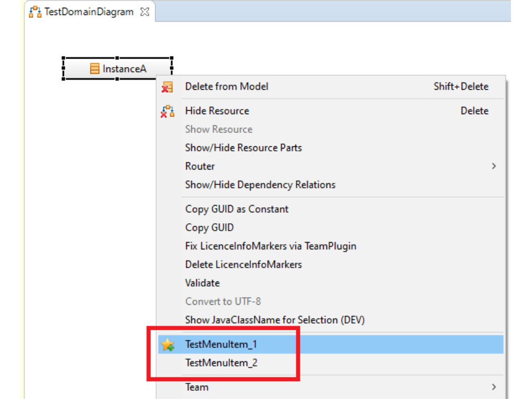This screenshot has height=399, width=532.
Task: Choose Delete LicenceInfoMarkers
Action: coord(331,265)
